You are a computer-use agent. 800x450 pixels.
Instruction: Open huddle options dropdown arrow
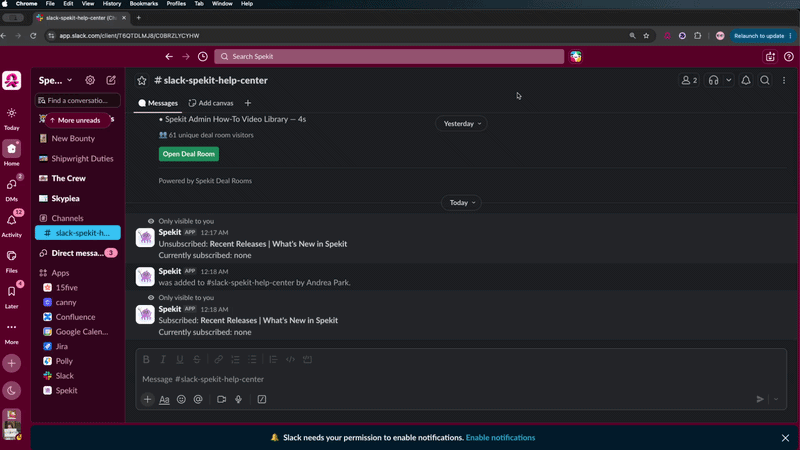pos(729,80)
